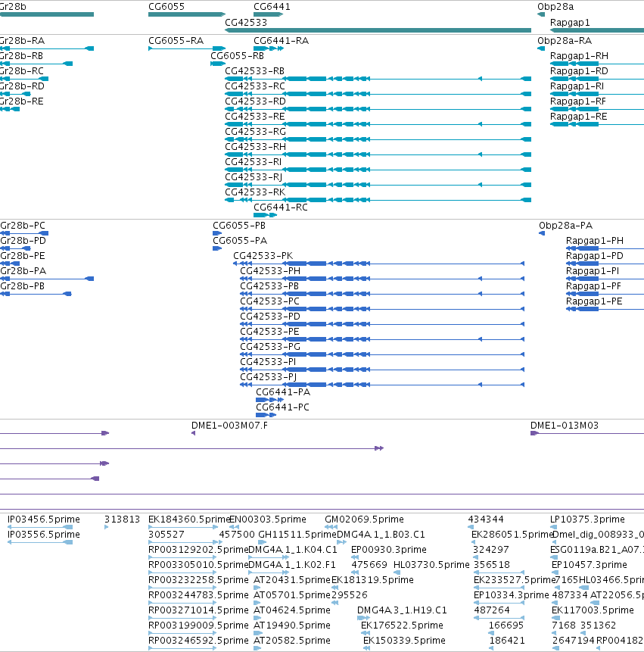Select transcript CG42533-RD
This screenshot has width=644, height=652.
tap(255, 101)
